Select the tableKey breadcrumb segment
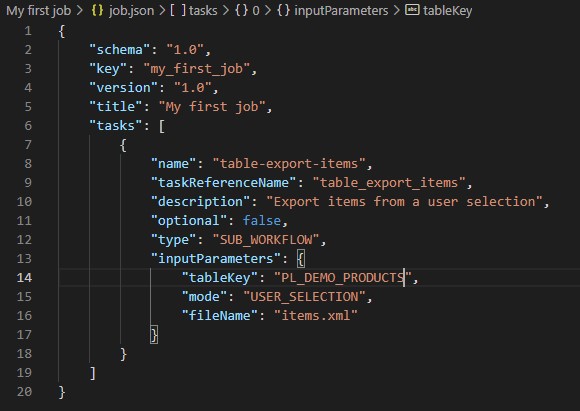 pyautogui.click(x=448, y=10)
